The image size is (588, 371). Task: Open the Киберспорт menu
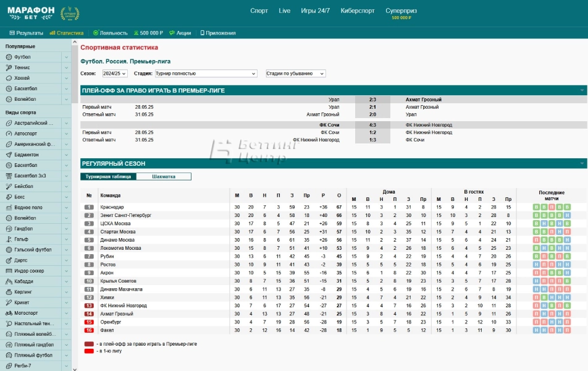(x=358, y=11)
